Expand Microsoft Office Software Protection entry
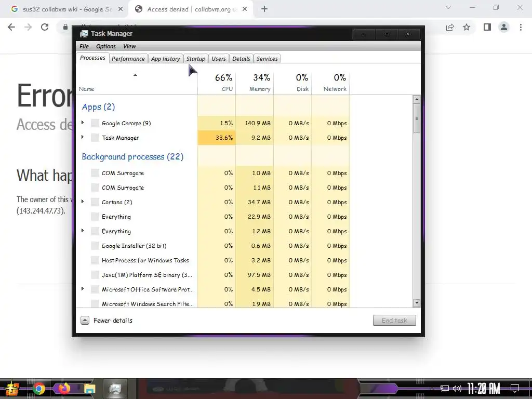The width and height of the screenshot is (532, 399). [x=83, y=289]
